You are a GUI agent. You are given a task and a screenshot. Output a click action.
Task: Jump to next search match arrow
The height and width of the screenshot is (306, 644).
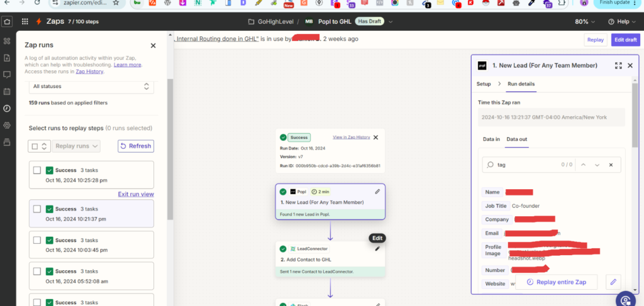click(597, 165)
